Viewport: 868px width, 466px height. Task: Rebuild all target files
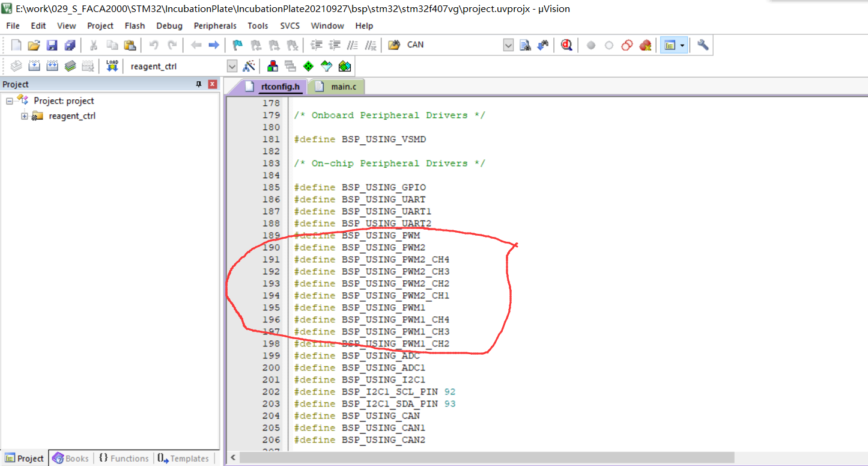52,66
